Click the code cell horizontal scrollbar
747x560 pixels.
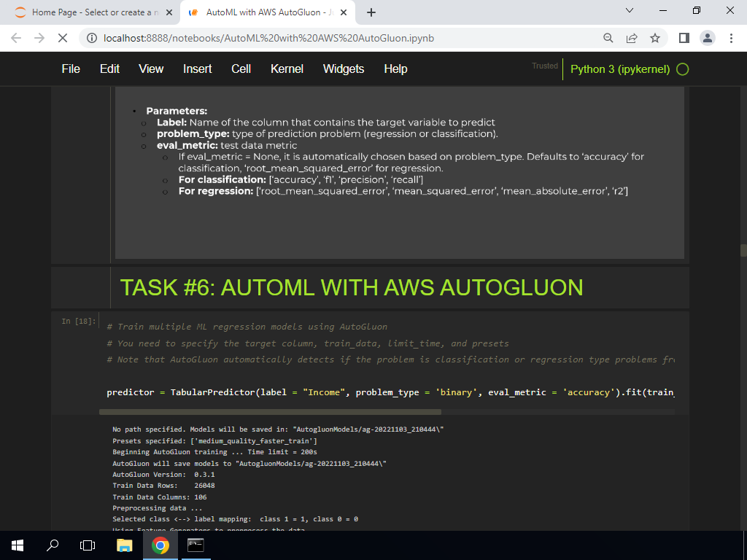270,412
